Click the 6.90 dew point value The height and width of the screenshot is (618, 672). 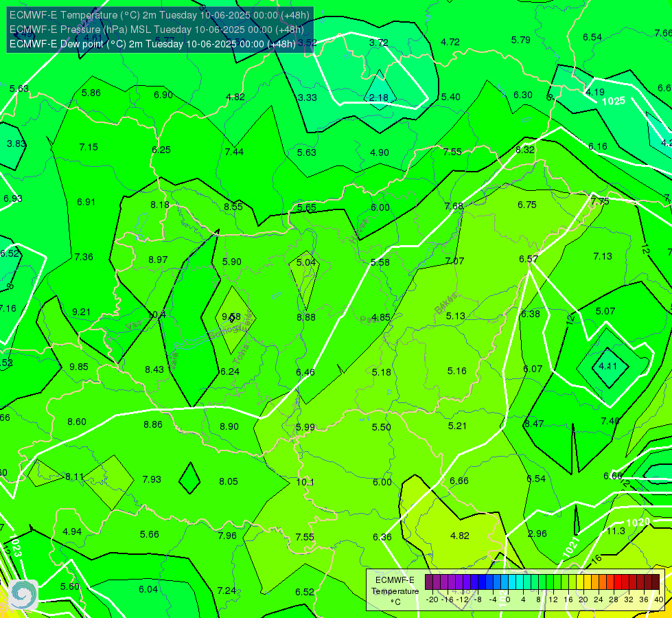click(x=163, y=95)
